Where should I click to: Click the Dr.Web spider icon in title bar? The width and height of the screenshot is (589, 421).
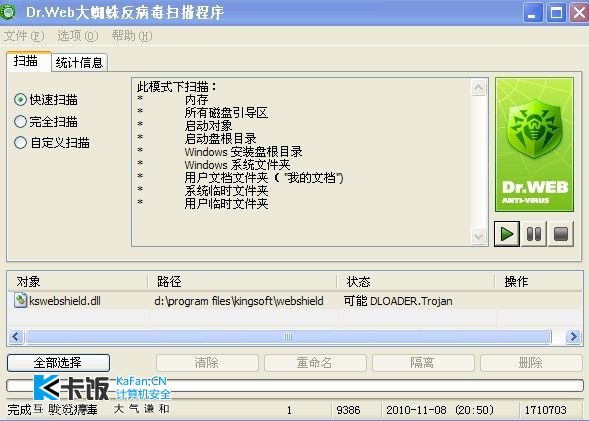(8, 12)
